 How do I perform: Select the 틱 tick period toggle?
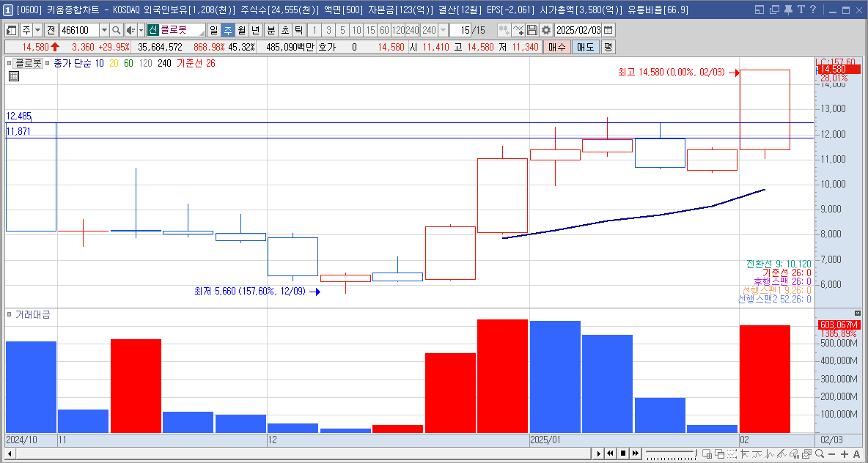pos(298,30)
